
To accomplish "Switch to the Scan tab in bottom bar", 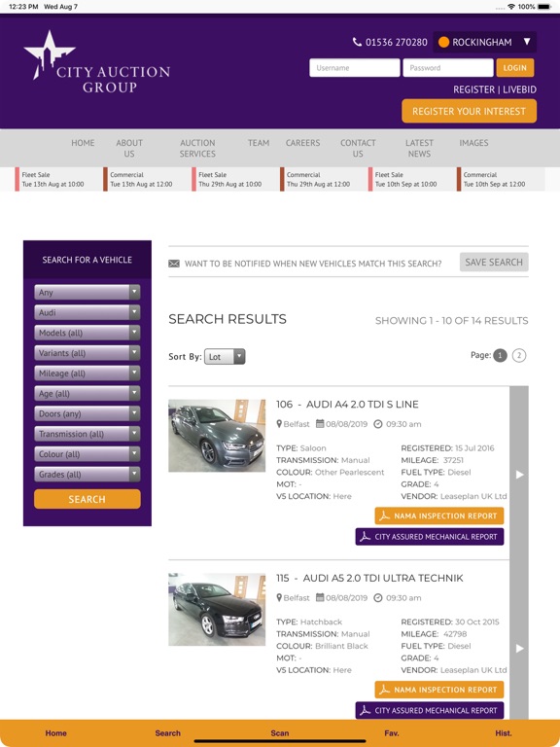I will [280, 733].
